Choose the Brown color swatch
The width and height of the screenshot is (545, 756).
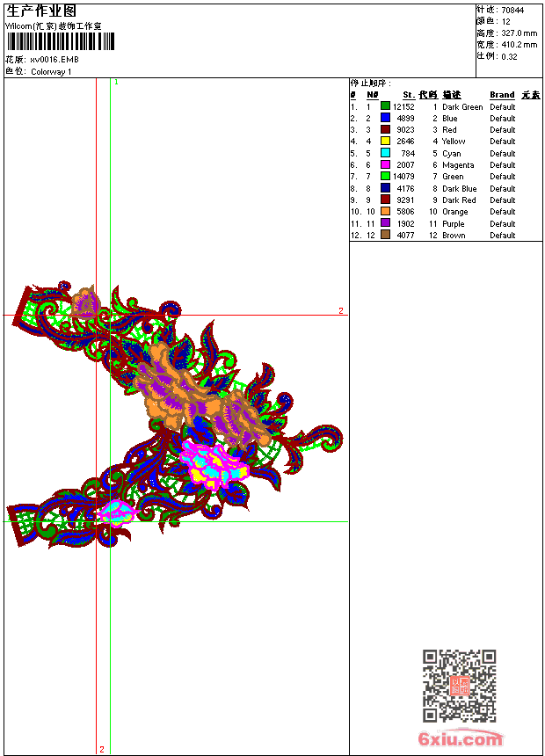(x=385, y=235)
